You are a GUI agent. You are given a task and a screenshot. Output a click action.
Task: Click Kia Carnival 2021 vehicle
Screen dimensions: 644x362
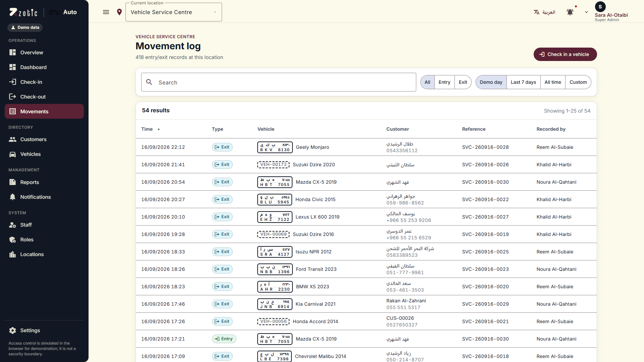[x=315, y=304]
